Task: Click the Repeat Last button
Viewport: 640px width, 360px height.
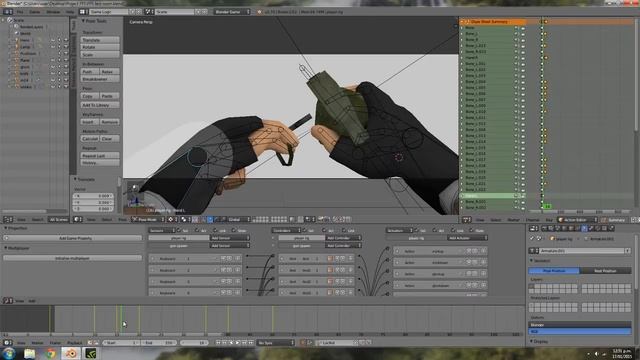Action: [x=100, y=156]
